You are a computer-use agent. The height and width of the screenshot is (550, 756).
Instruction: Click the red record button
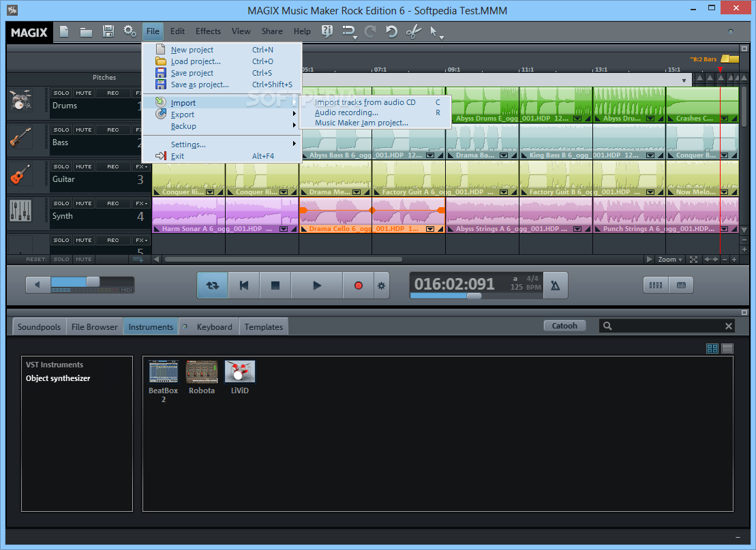pos(359,286)
